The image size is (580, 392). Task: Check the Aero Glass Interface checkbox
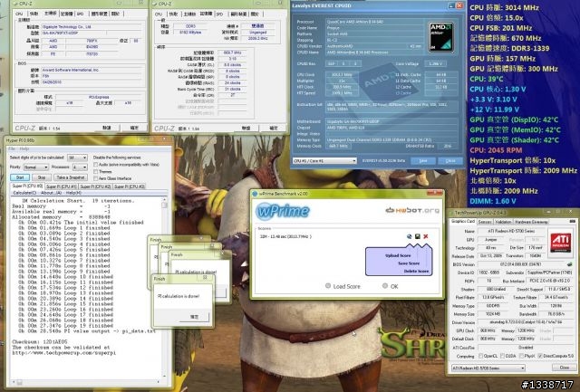click(x=96, y=178)
